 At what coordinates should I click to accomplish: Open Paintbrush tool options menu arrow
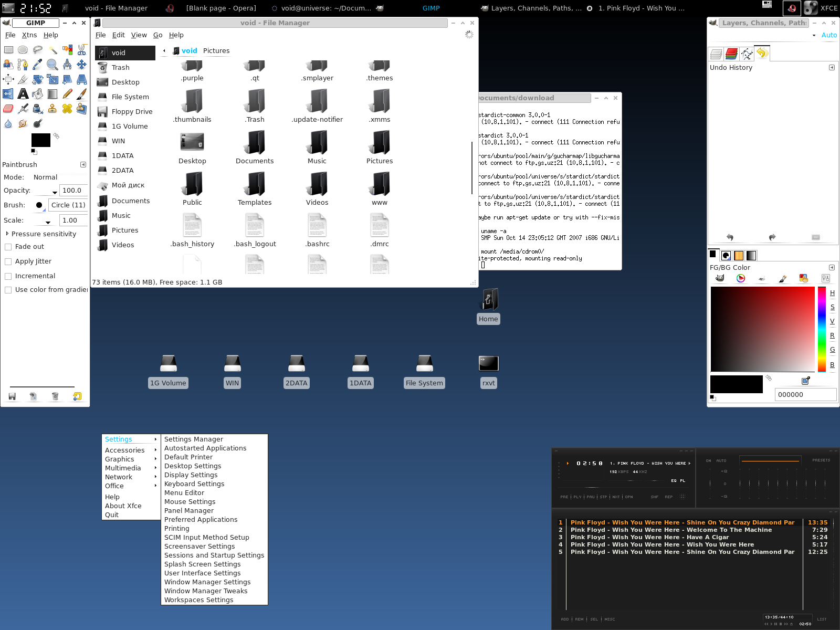(83, 164)
